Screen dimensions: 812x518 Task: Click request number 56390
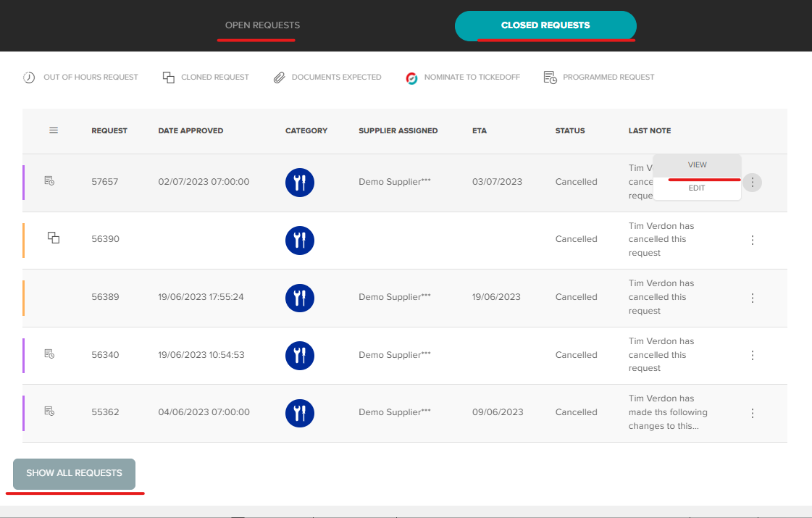coord(105,239)
